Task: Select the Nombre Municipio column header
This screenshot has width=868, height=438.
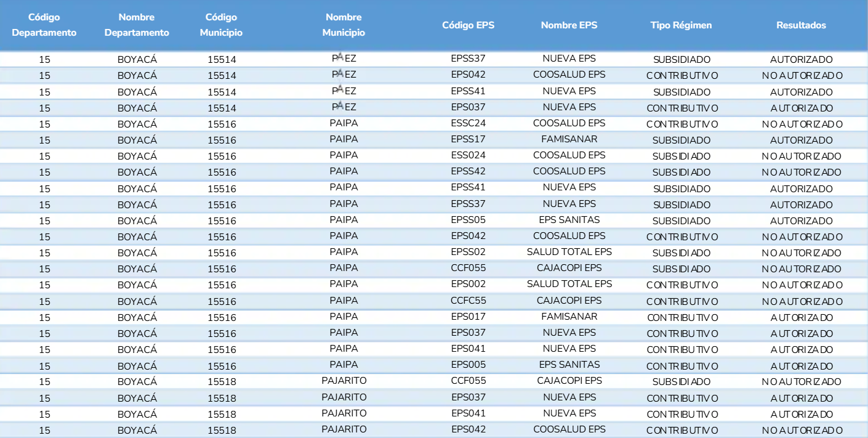Action: pos(344,25)
